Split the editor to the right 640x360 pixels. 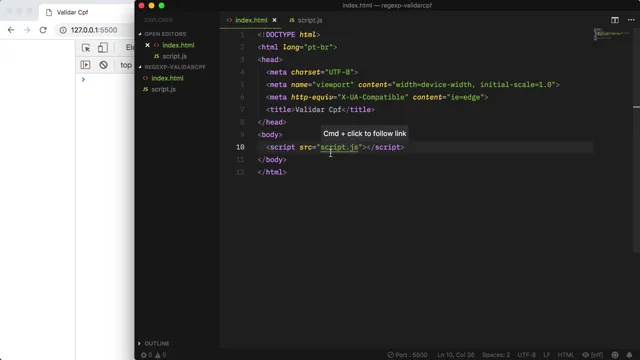[615, 20]
